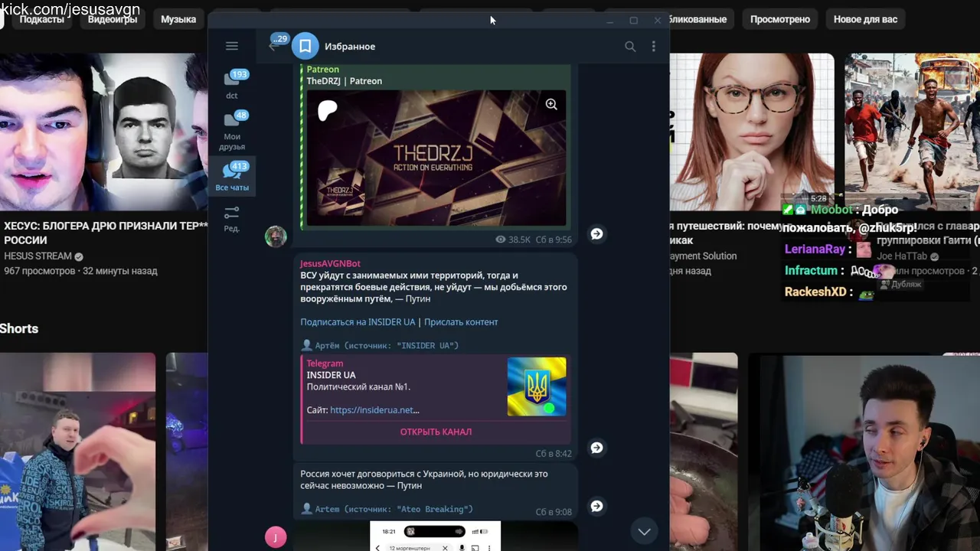This screenshot has width=980, height=551.
Task: Forward the INSIDER UA post
Action: pyautogui.click(x=596, y=448)
